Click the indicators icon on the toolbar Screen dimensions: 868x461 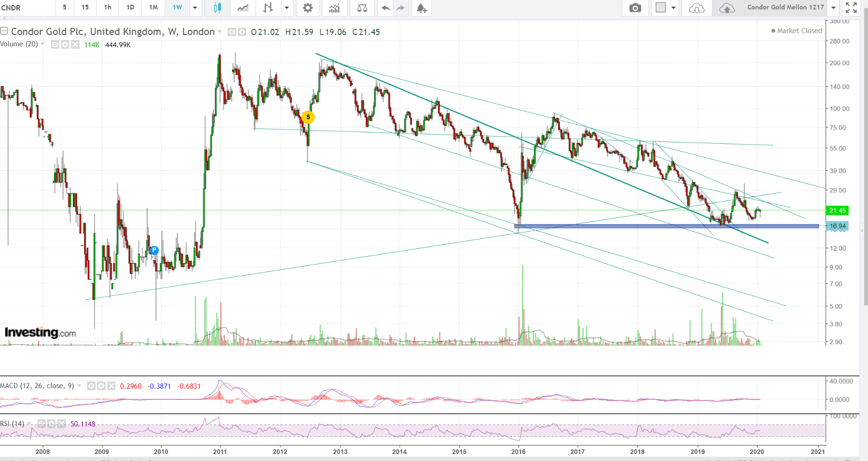click(335, 8)
